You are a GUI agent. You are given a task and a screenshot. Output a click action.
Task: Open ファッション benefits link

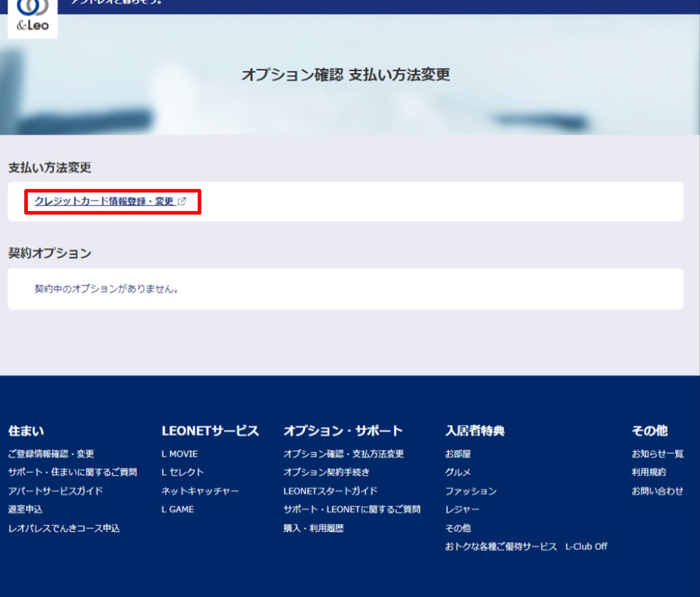[x=470, y=491]
